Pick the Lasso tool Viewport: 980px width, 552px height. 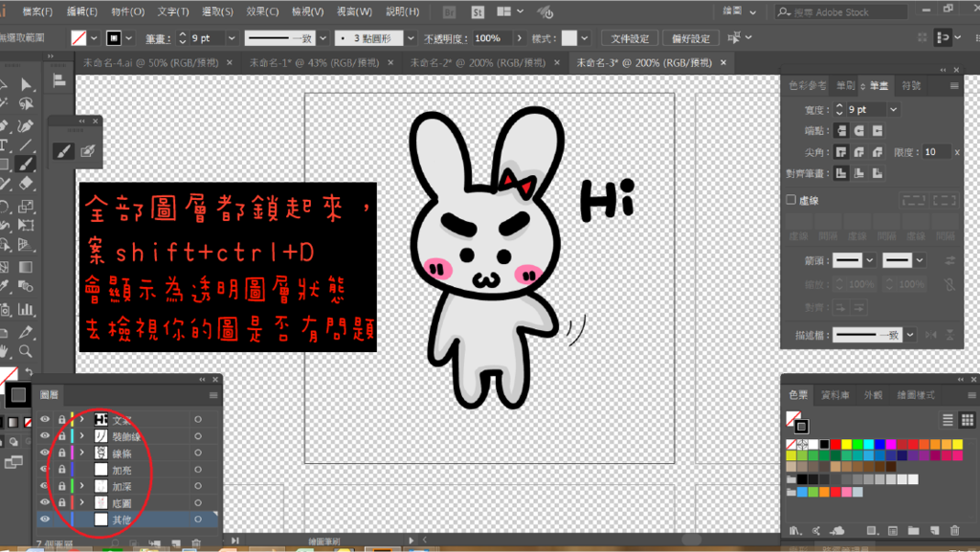click(26, 103)
